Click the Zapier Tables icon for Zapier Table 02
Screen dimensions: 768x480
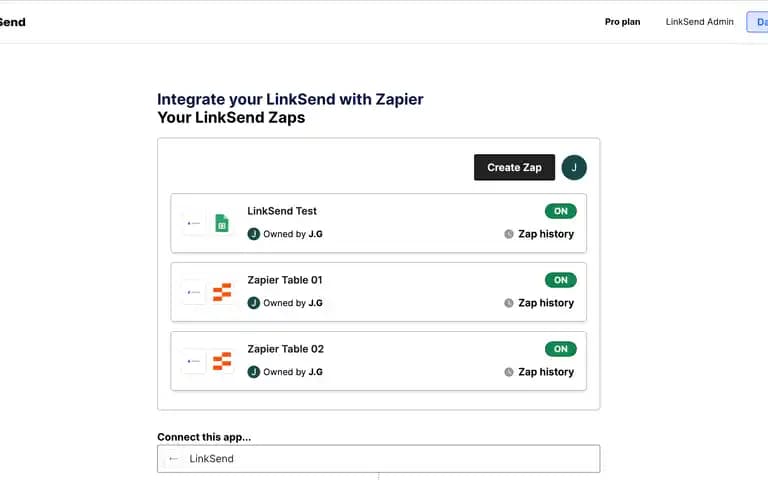tap(222, 361)
